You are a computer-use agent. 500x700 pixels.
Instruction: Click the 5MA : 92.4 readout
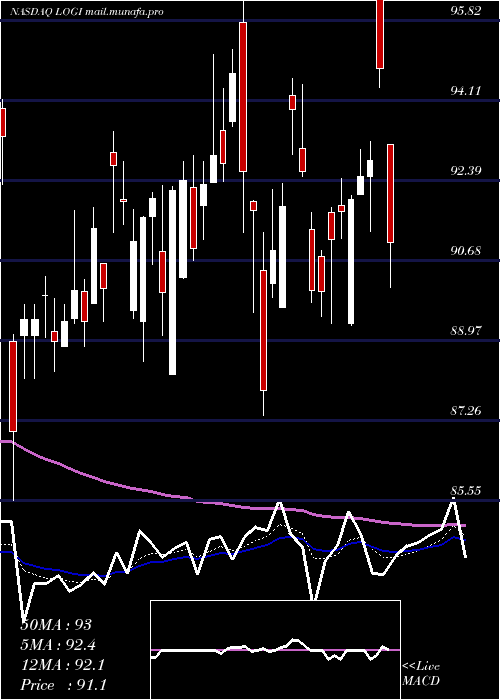(x=58, y=645)
